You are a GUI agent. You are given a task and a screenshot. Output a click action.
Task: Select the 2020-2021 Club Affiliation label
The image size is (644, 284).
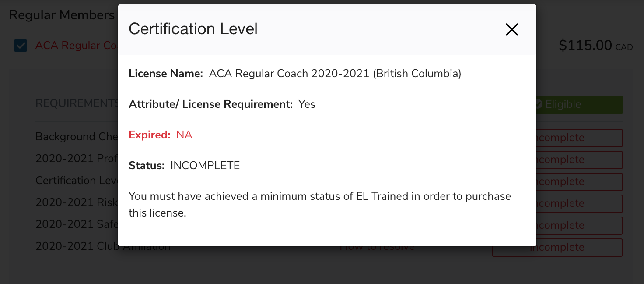(77, 247)
